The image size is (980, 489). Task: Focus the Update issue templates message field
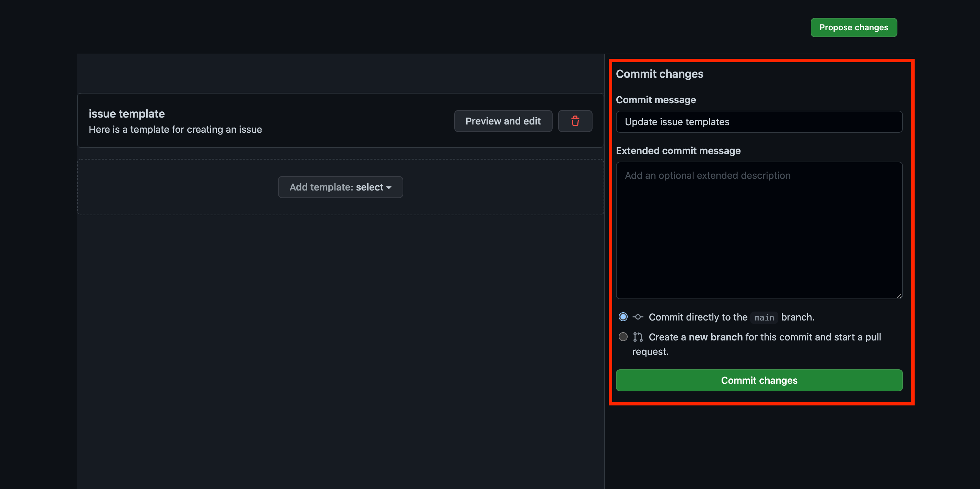click(759, 122)
